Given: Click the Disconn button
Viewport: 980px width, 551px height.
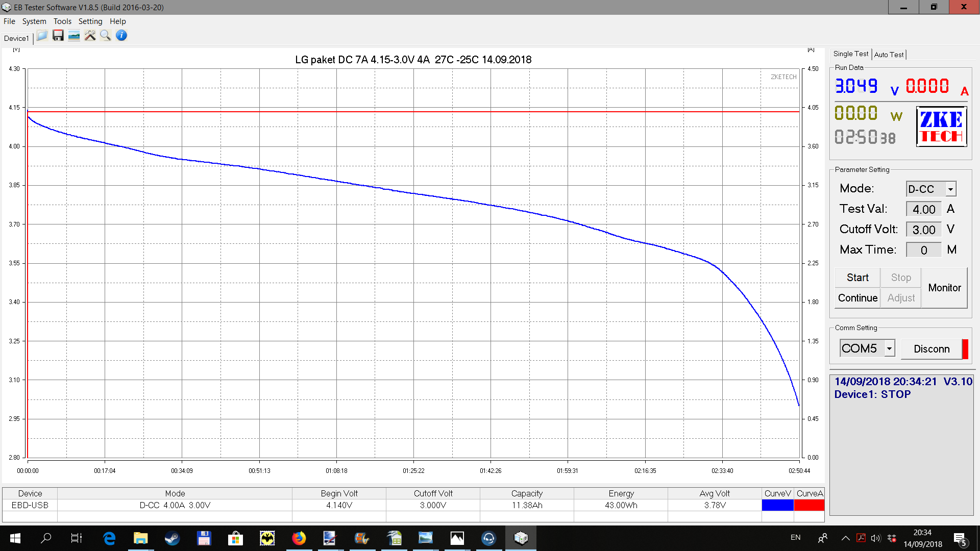Looking at the screenshot, I should [x=932, y=349].
